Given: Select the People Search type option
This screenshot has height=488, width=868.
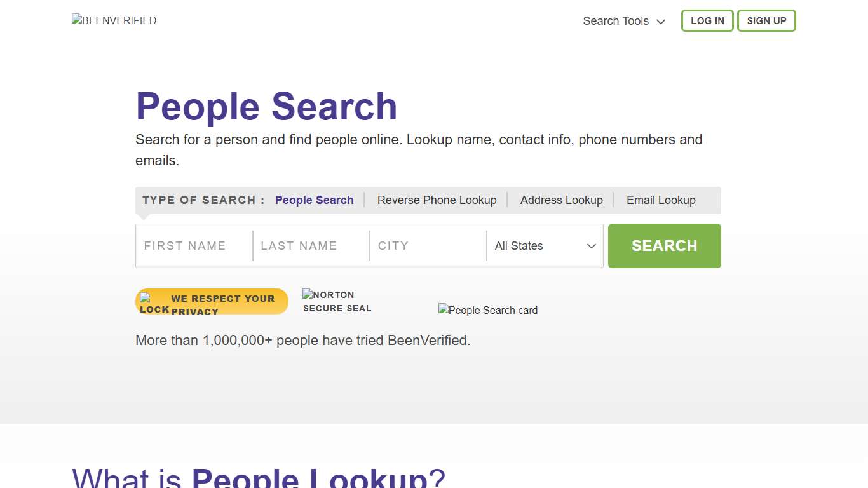Looking at the screenshot, I should pyautogui.click(x=314, y=200).
